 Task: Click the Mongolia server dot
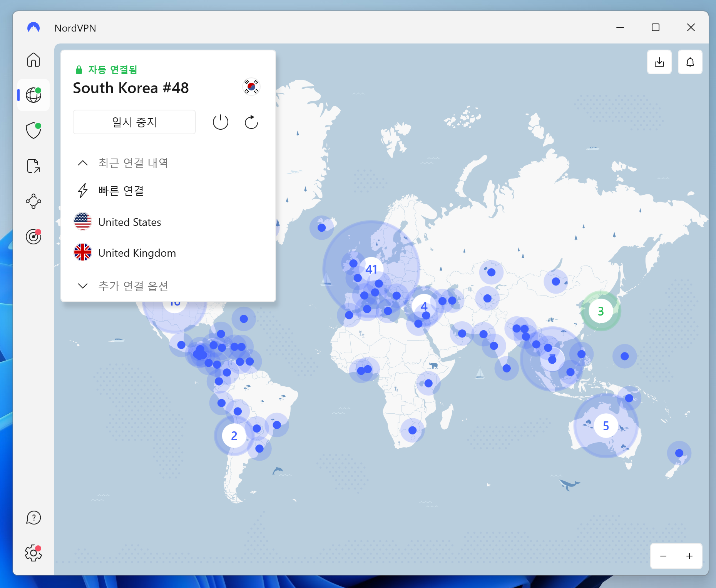(556, 281)
